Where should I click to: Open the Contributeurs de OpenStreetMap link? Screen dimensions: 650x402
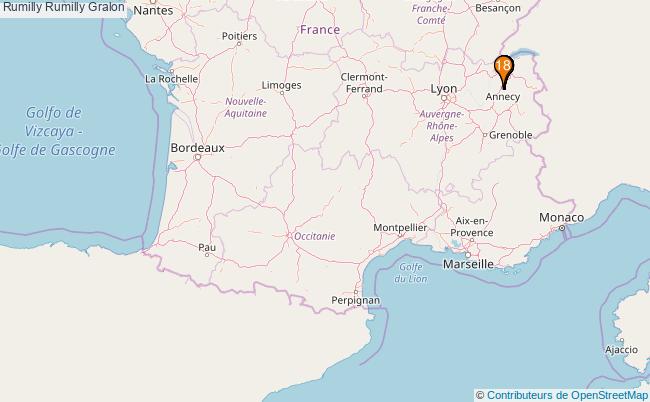pos(567,395)
